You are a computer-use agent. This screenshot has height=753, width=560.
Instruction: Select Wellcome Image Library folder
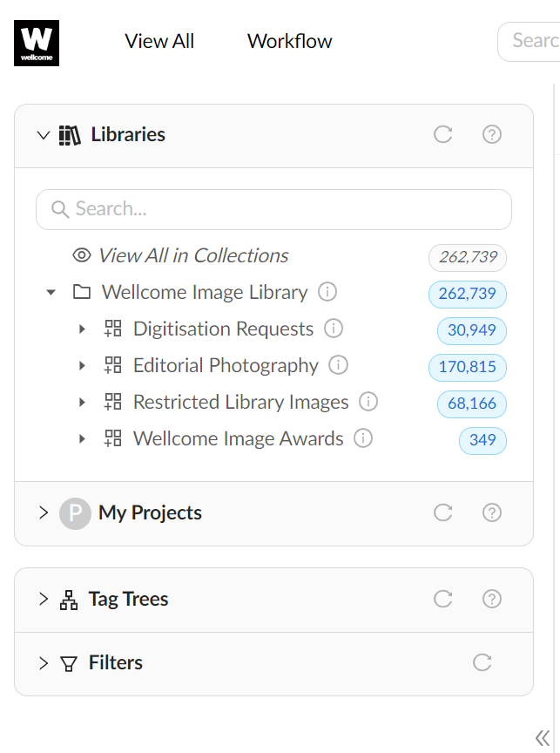[x=204, y=292]
